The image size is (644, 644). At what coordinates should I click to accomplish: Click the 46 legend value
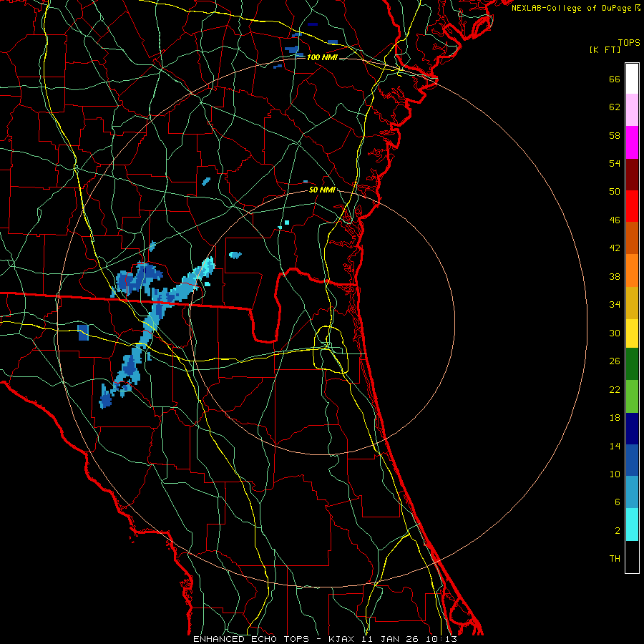point(615,220)
